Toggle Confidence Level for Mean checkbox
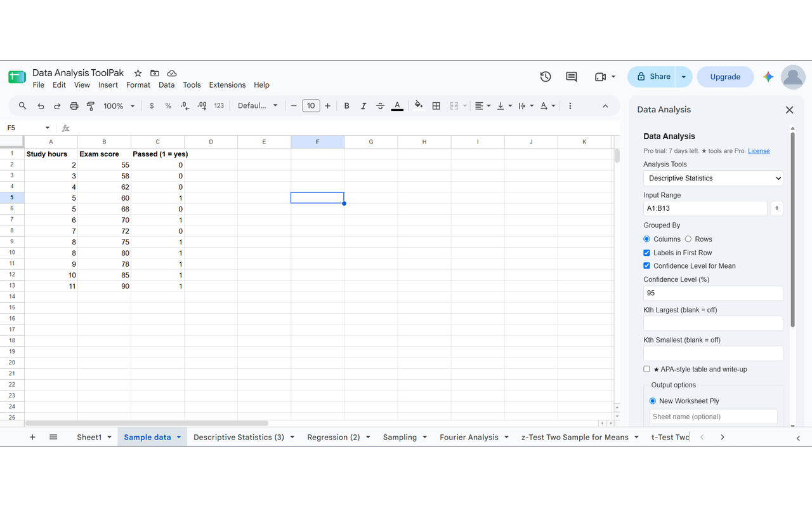Screen dimensions: 812x508 coord(646,266)
